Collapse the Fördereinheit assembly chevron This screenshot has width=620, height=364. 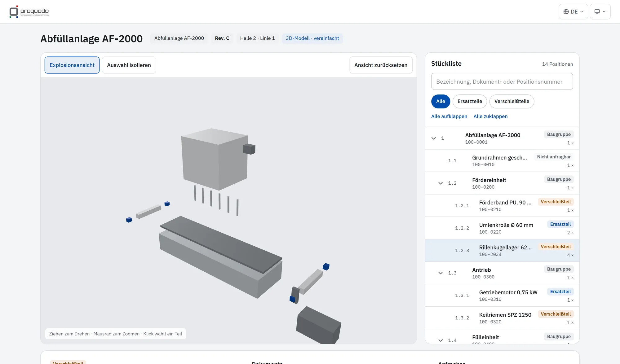(441, 183)
